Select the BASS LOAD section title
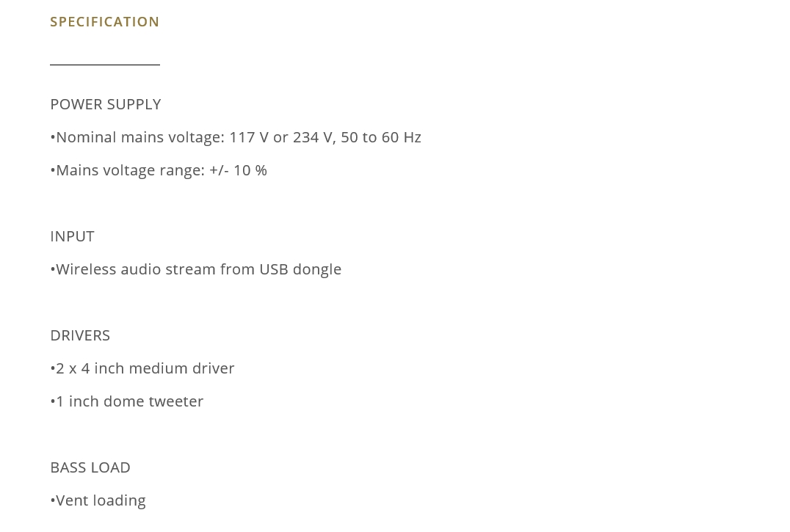The image size is (790, 532). 91,467
